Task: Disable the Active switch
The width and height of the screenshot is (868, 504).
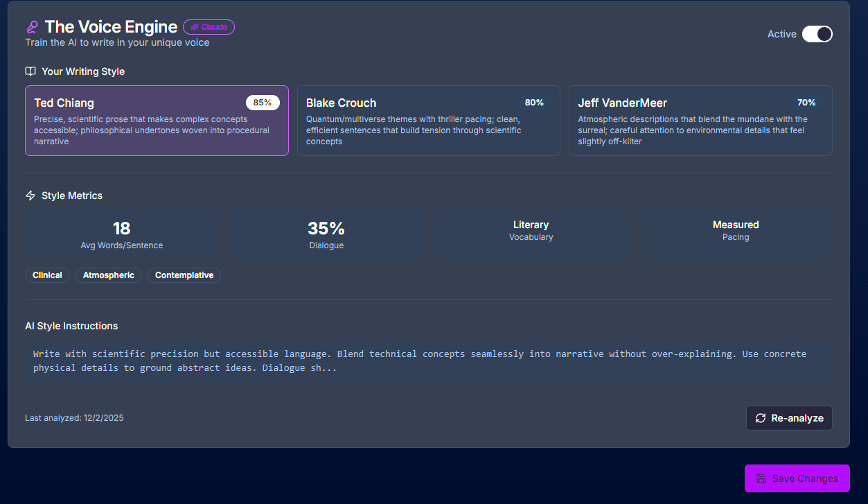Action: point(817,33)
